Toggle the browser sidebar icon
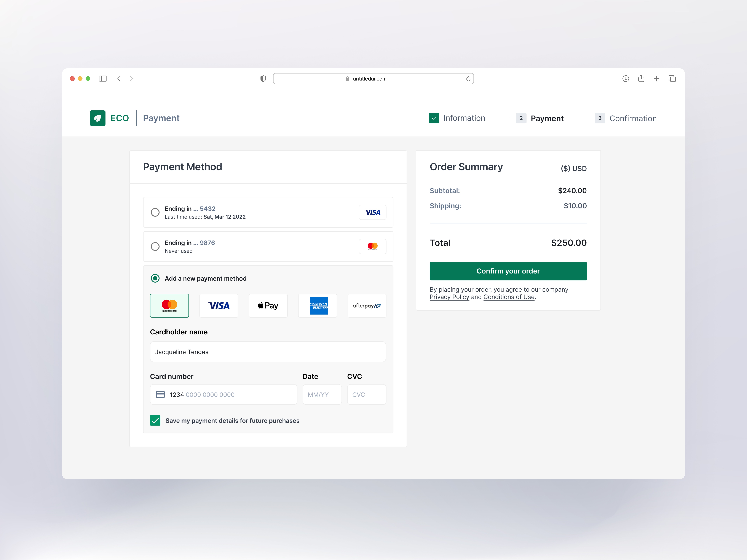 tap(103, 79)
